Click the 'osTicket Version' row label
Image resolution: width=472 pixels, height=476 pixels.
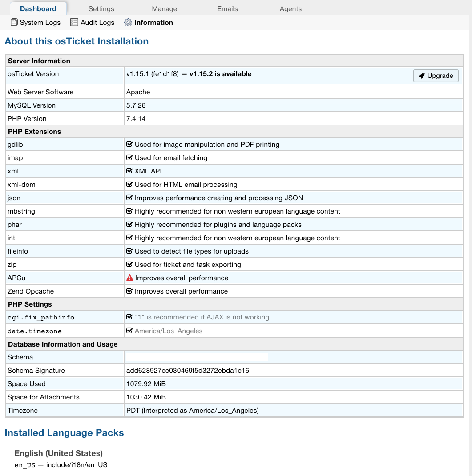(x=33, y=74)
